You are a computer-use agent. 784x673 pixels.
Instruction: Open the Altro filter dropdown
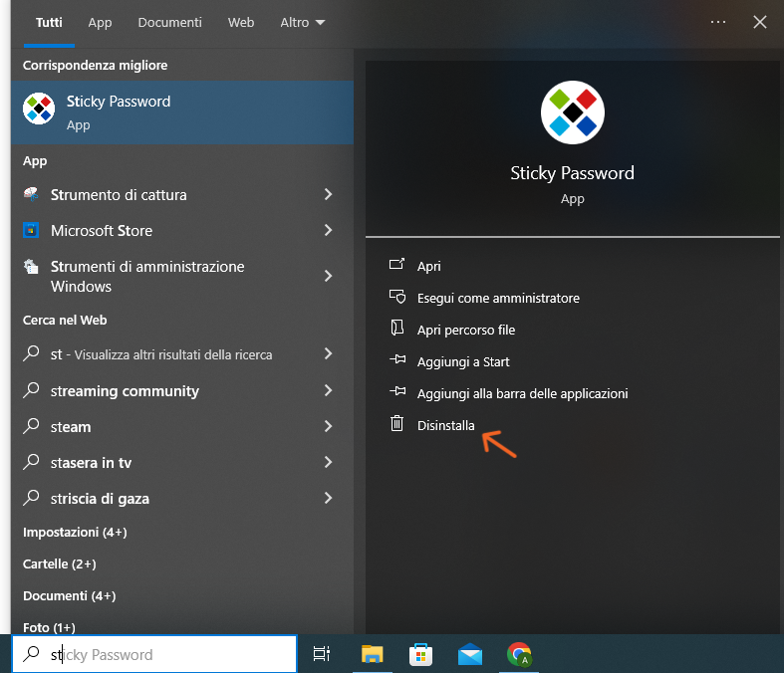(303, 23)
